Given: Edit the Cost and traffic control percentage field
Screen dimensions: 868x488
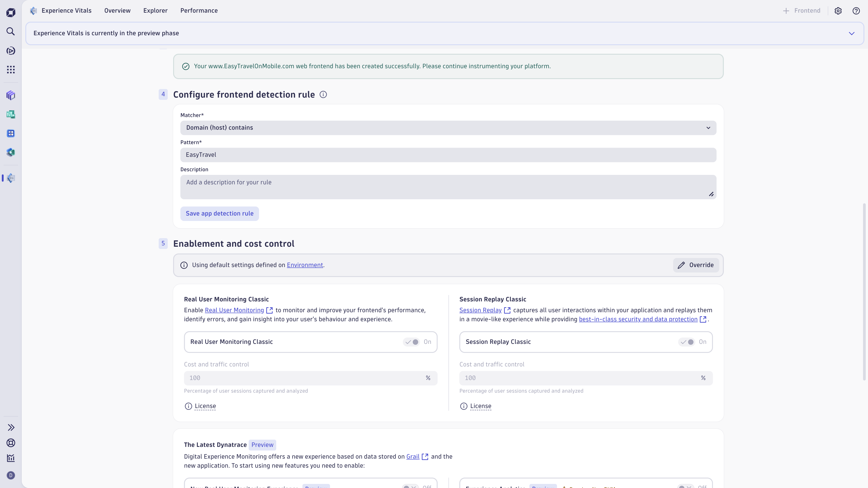Looking at the screenshot, I should pyautogui.click(x=303, y=378).
